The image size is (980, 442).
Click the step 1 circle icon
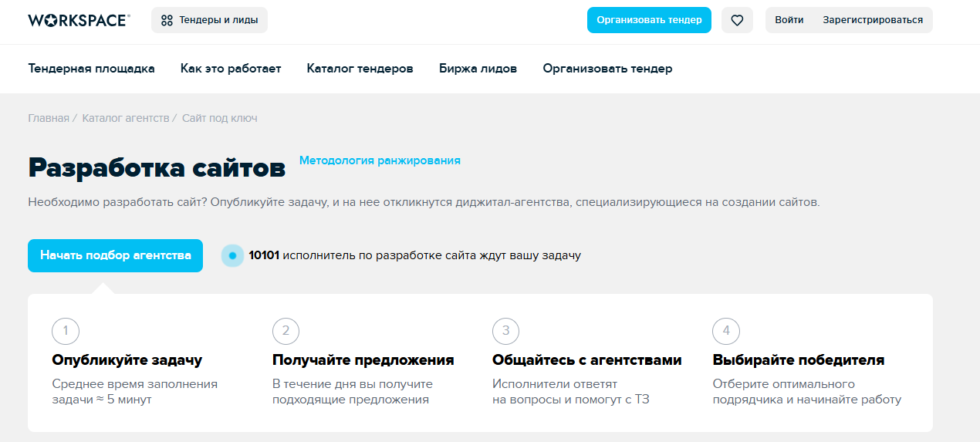(66, 332)
